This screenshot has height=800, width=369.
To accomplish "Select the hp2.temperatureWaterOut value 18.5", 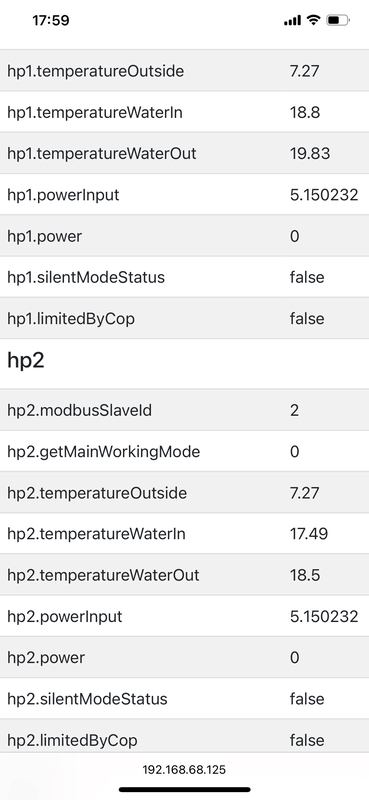I will point(305,575).
